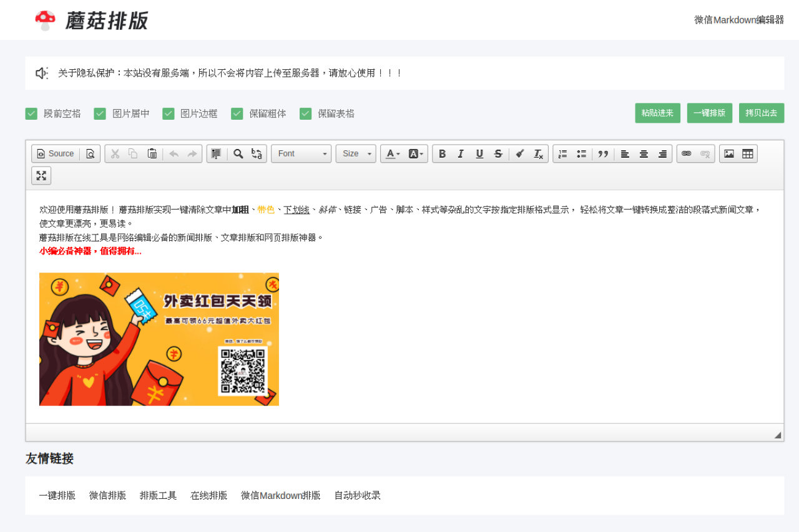Screen dimensions: 799x532
Task: Open the Size dropdown
Action: tap(356, 153)
